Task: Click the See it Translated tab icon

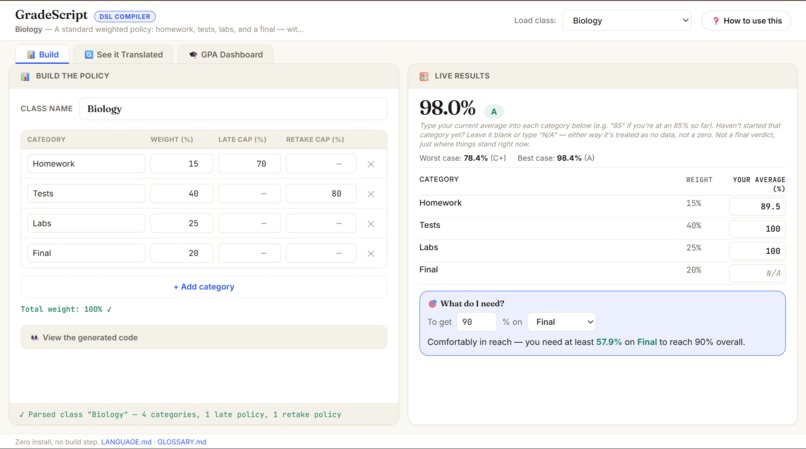Action: click(x=89, y=55)
